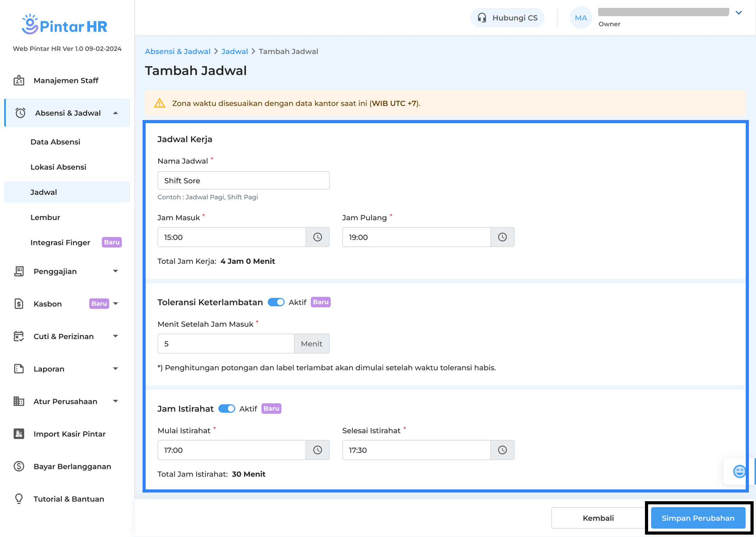Click the Nama Jadwal input field
Viewport: 756px width, 537px height.
[x=243, y=181]
